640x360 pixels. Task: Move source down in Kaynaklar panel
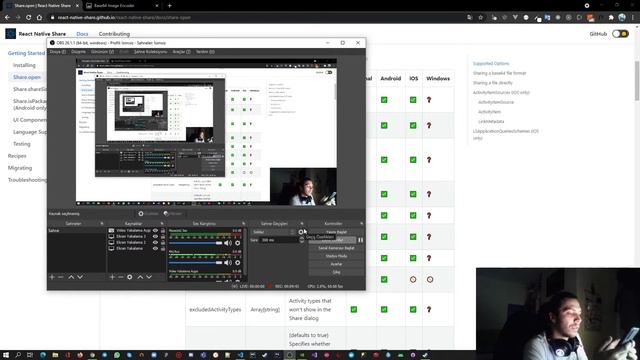[149, 277]
